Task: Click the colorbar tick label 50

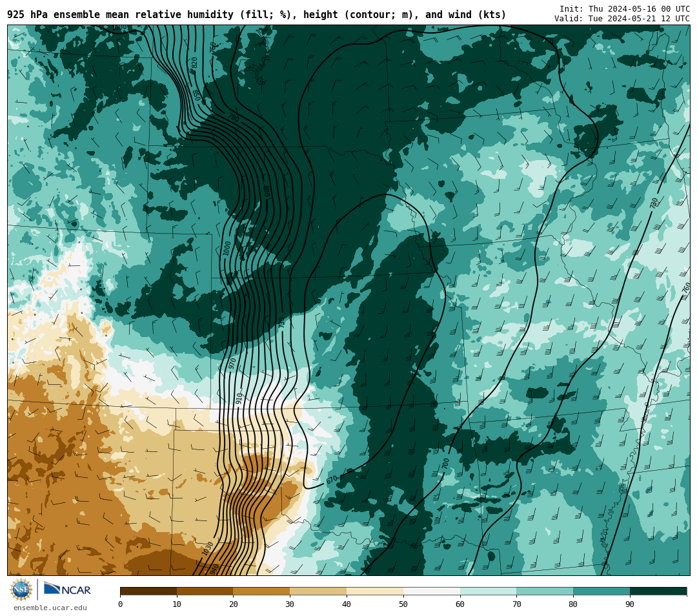Action: tap(403, 604)
